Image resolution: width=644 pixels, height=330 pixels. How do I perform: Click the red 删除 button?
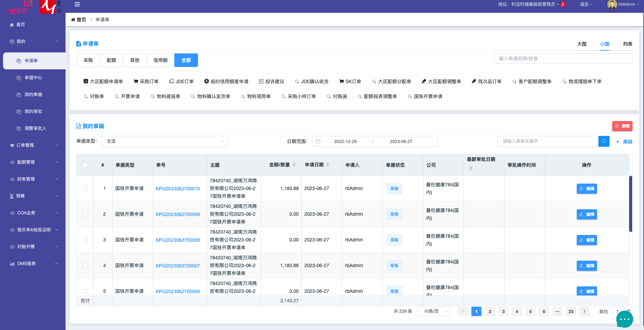coord(622,126)
